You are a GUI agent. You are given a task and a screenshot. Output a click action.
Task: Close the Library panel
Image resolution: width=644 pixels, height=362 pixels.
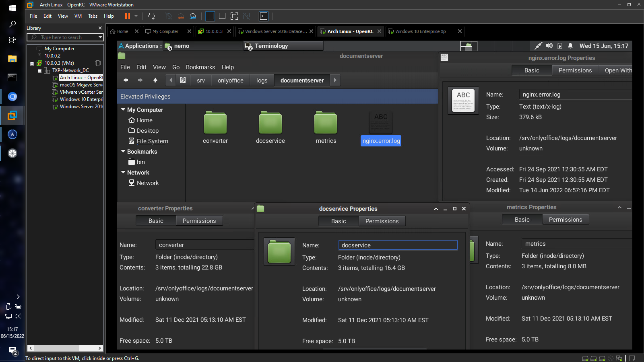coord(100,28)
